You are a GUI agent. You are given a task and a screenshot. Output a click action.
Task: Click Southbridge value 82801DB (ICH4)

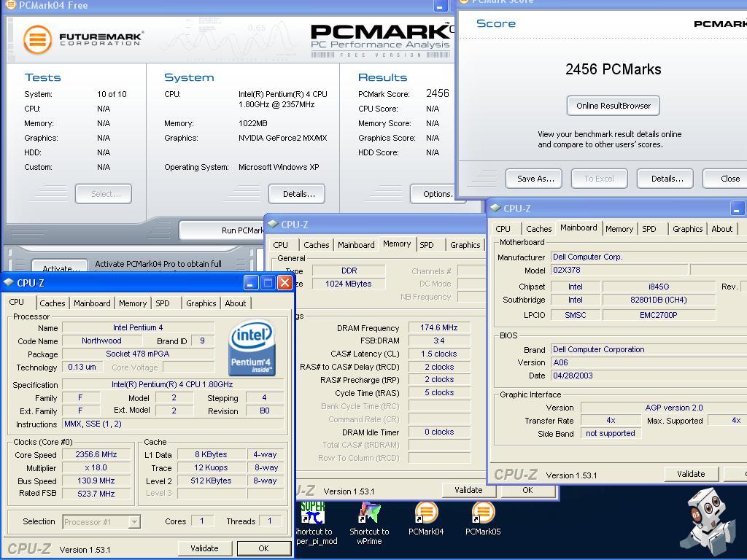[659, 300]
